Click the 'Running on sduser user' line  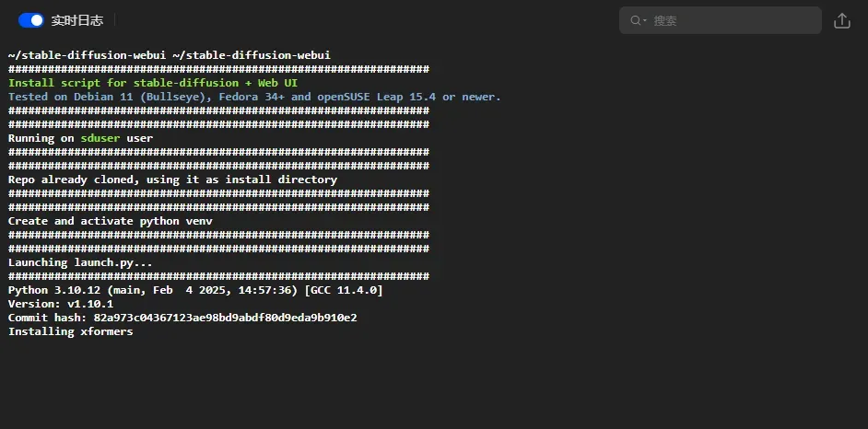pyautogui.click(x=81, y=138)
